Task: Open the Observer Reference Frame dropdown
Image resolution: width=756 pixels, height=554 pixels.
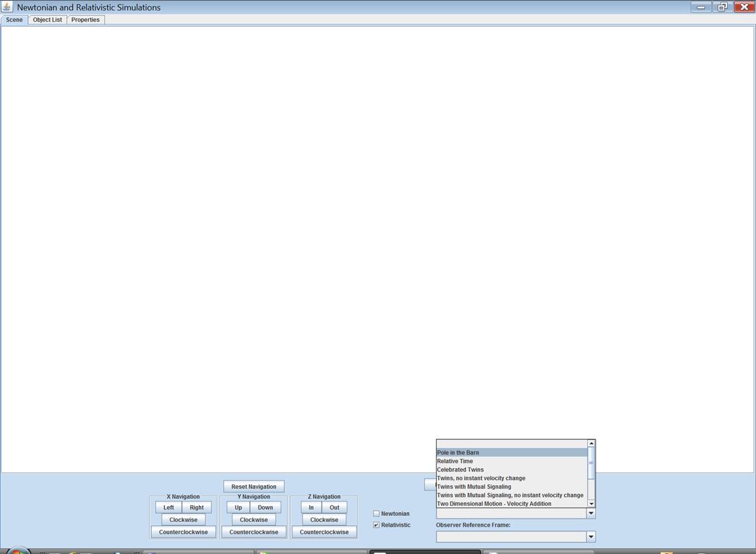Action: [590, 537]
